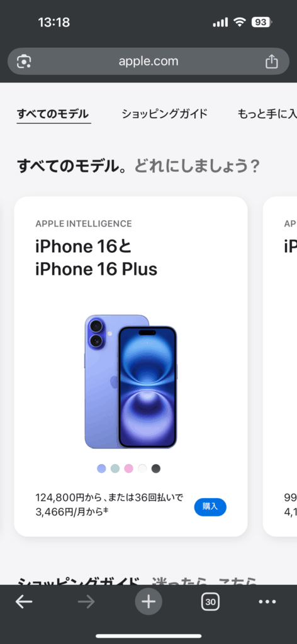Go forward with the right arrow
Viewport: 297px width, 644px height.
click(86, 602)
